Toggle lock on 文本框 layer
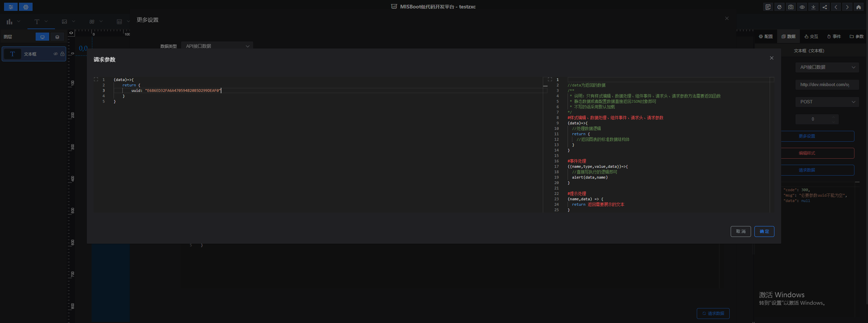Image resolution: width=868 pixels, height=323 pixels. 62,54
